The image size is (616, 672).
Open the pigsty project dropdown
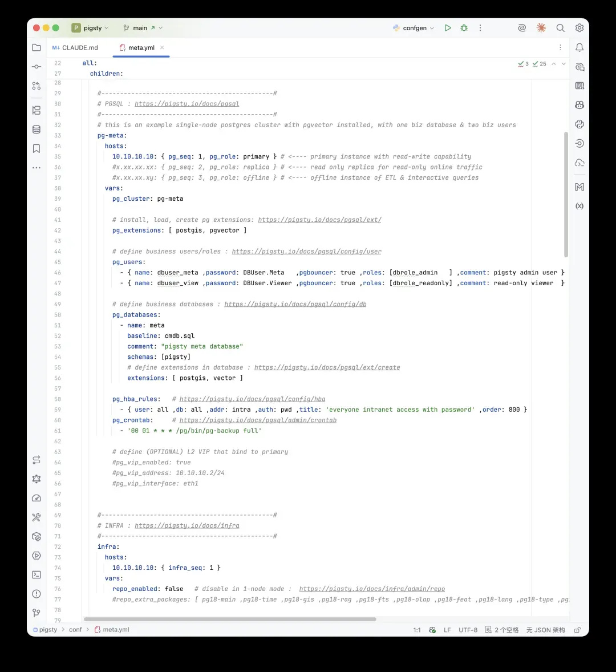pyautogui.click(x=90, y=28)
